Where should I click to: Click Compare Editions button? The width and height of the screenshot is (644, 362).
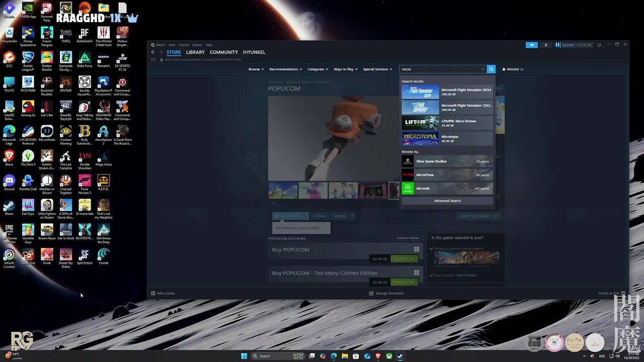[408, 238]
